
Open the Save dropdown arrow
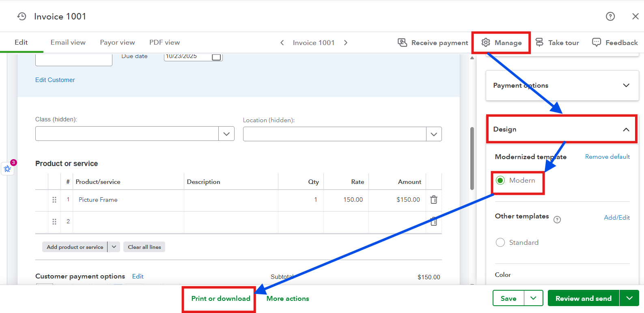coord(534,298)
